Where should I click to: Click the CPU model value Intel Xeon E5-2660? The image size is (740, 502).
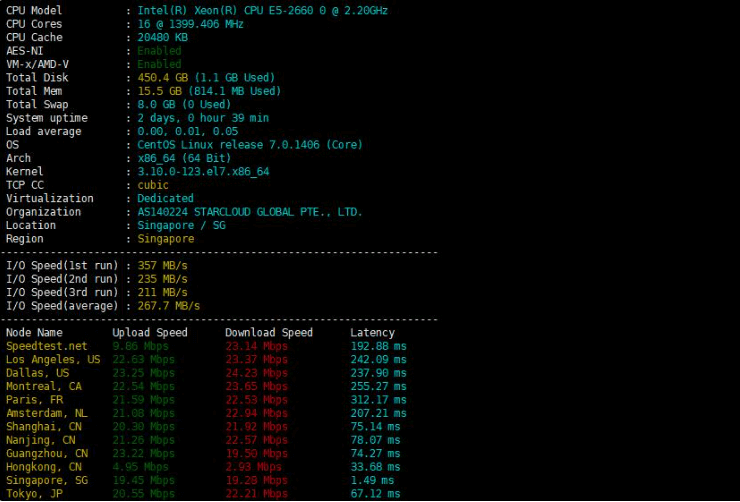(262, 10)
